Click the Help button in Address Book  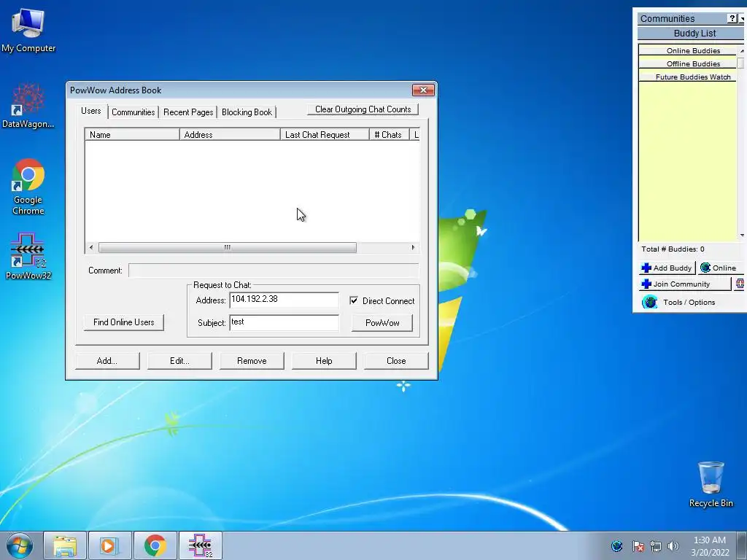click(x=324, y=361)
